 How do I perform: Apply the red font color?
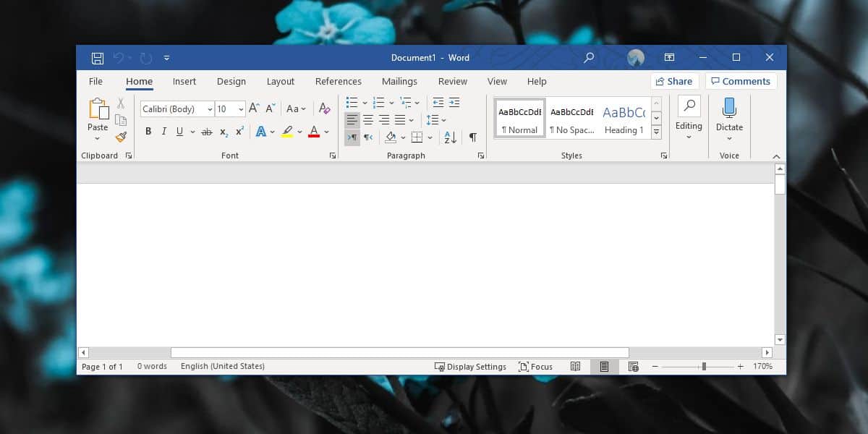point(314,132)
